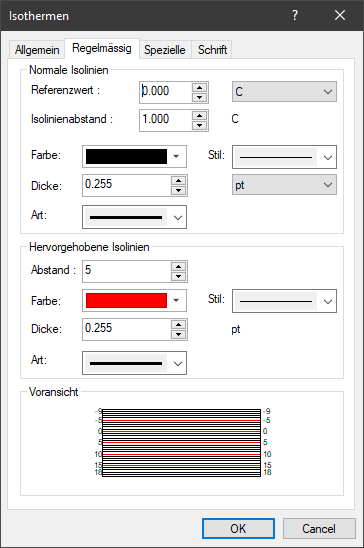
Task: Go to the Schrift tab
Action: [x=212, y=50]
